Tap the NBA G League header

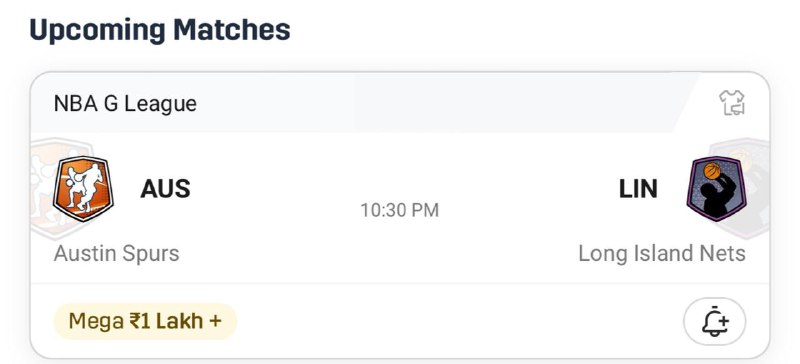[x=125, y=104]
